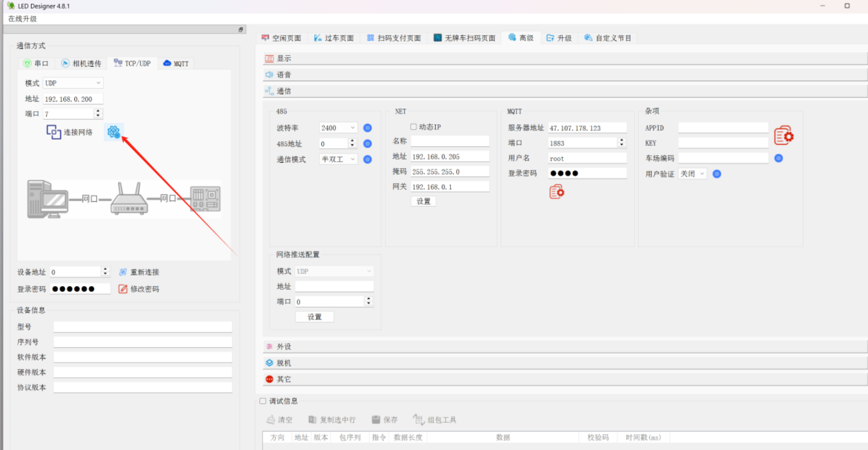Screen dimensions: 868x450
Task: Click the 重新连接 reconnect icon
Action: coord(123,272)
